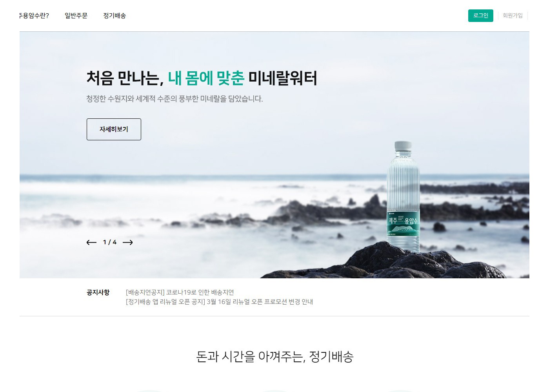
Task: Open the 3월 16일 리뉴얼 오픈 notice
Action: click(219, 302)
